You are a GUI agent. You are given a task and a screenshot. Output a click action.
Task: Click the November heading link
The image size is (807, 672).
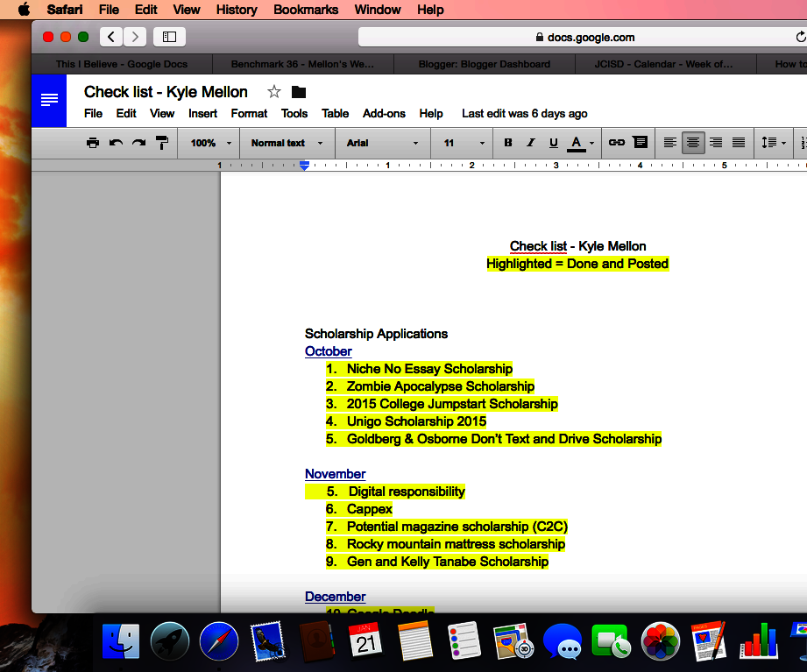pyautogui.click(x=335, y=474)
